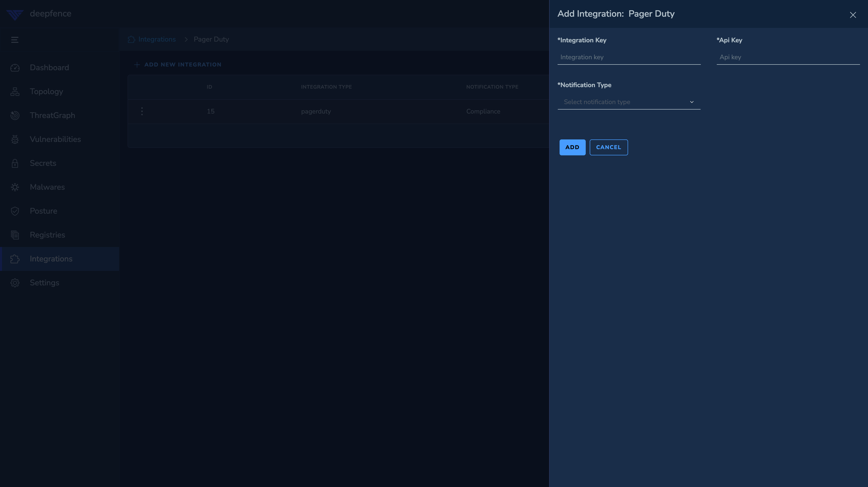Screen dimensions: 868x487
Task: Click the ID value 15
Action: [211, 112]
